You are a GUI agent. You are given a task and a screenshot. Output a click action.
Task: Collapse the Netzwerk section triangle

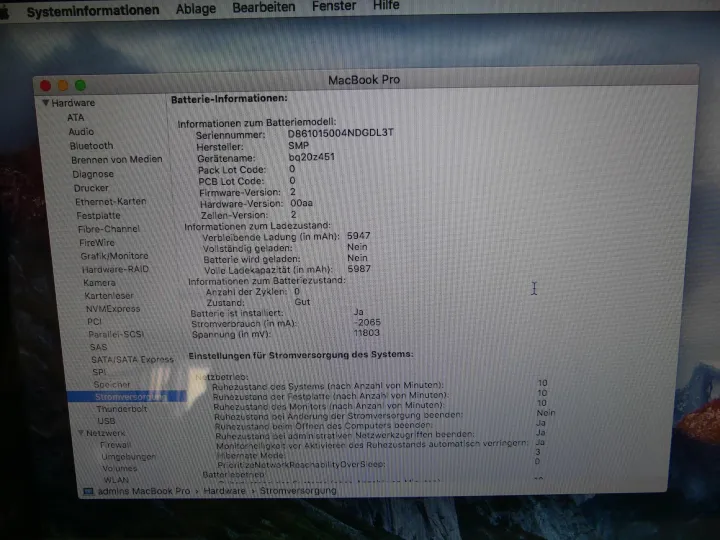tap(81, 433)
